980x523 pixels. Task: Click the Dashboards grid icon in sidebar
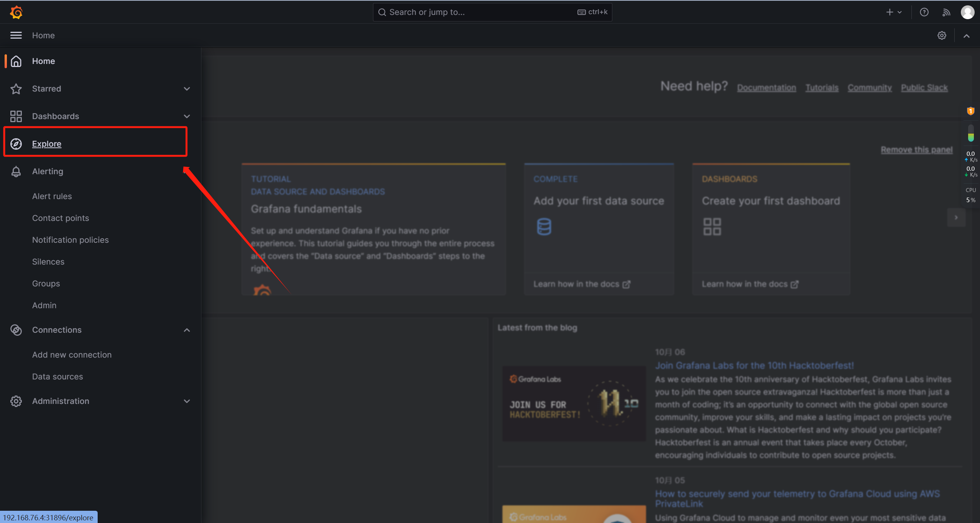tap(16, 116)
